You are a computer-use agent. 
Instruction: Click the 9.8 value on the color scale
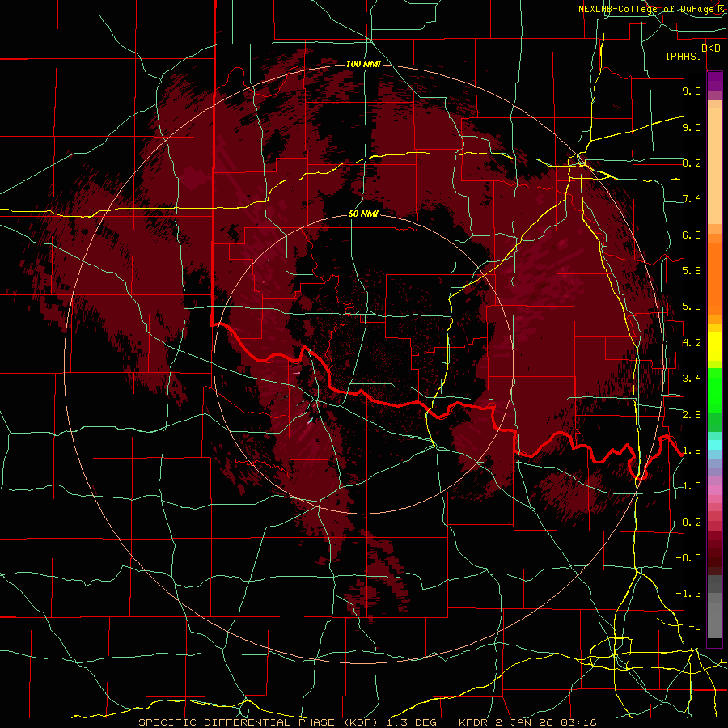pyautogui.click(x=692, y=91)
